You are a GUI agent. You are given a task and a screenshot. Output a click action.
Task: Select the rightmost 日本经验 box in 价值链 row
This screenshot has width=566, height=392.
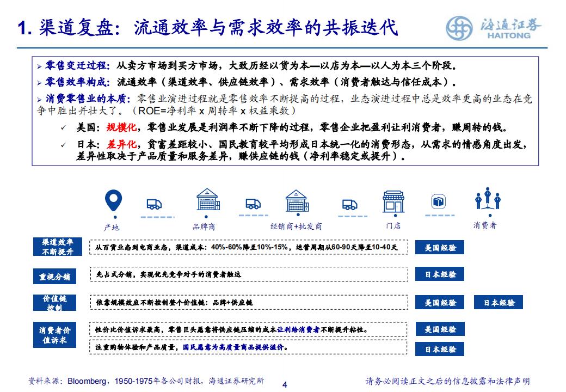[x=499, y=303]
